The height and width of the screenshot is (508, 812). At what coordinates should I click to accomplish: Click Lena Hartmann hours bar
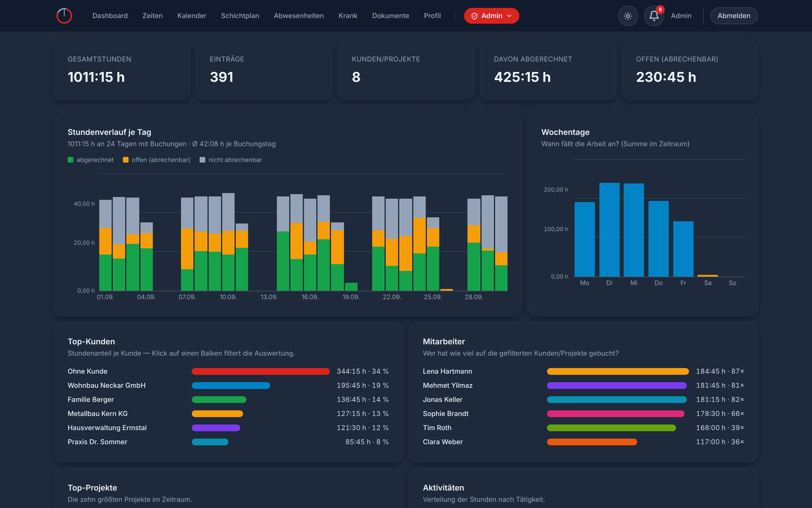(x=618, y=371)
